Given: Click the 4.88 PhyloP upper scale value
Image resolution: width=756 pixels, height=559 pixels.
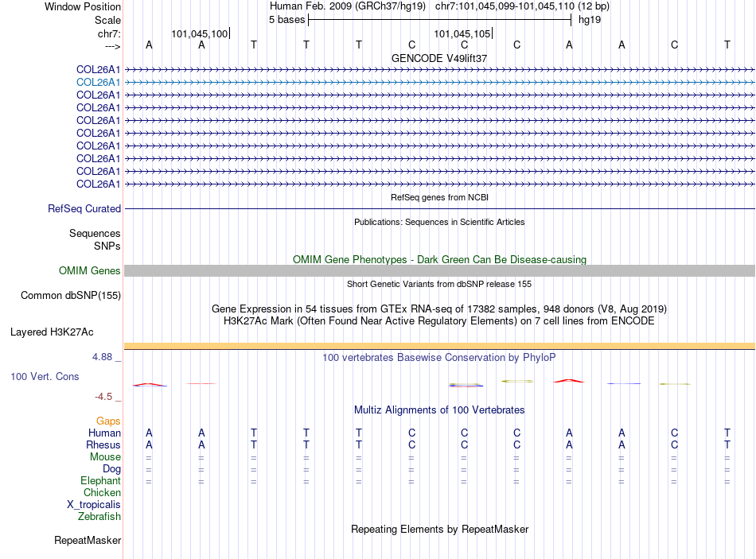Looking at the screenshot, I should tap(102, 357).
